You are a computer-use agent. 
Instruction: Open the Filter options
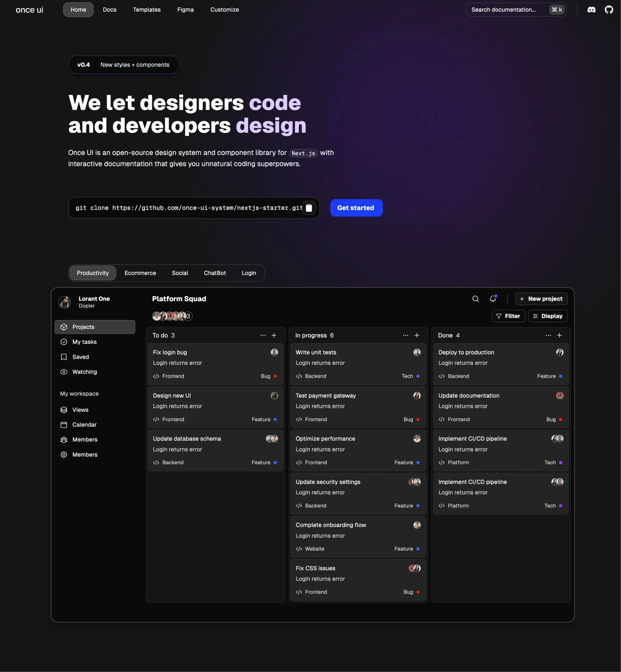tap(508, 316)
